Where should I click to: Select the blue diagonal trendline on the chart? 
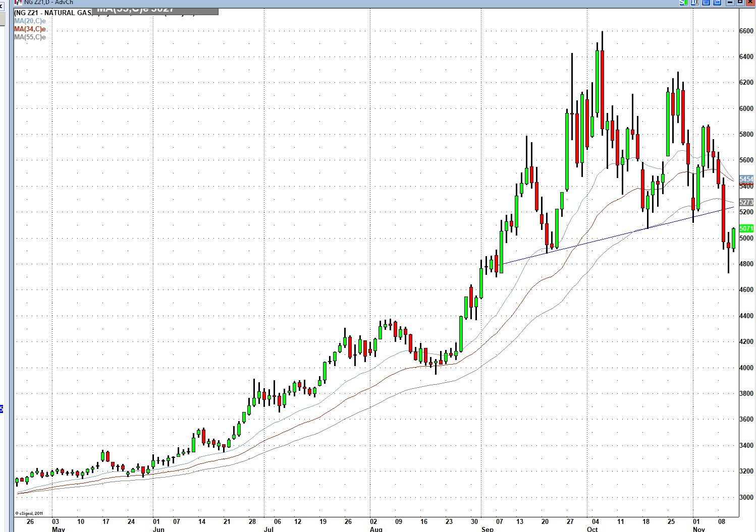[606, 237]
